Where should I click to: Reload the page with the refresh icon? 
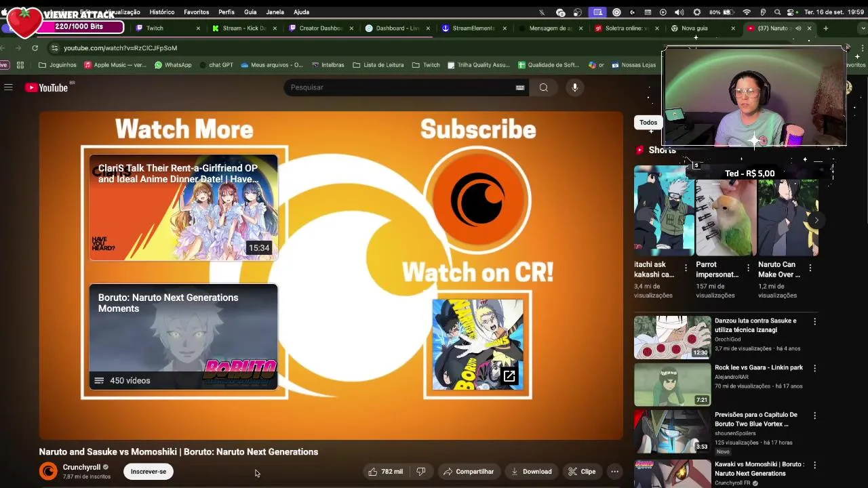point(35,48)
